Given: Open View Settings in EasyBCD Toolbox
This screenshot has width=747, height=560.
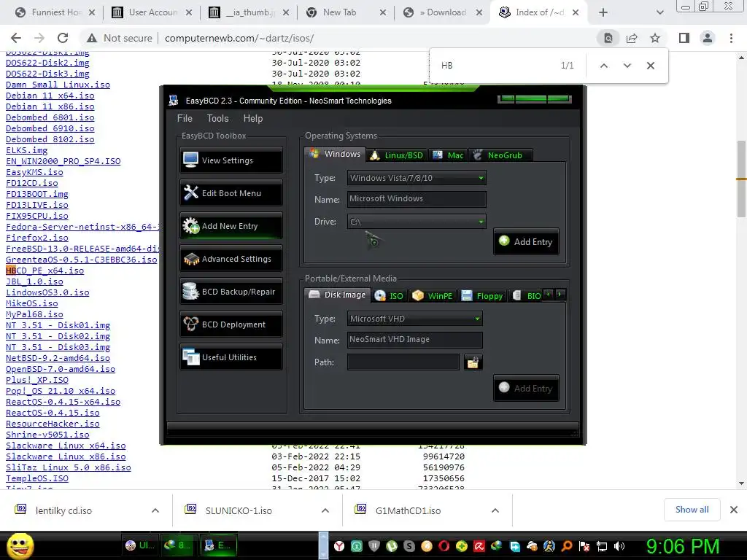Looking at the screenshot, I should click(231, 160).
